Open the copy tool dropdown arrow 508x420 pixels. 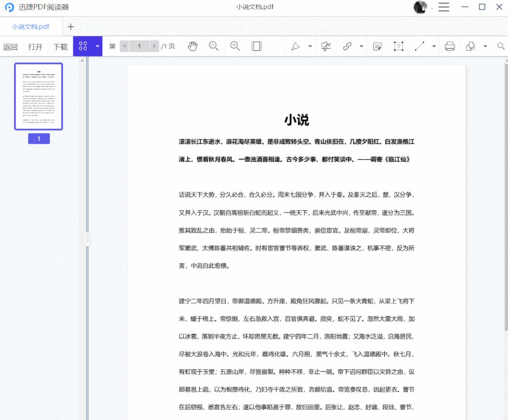(x=484, y=46)
